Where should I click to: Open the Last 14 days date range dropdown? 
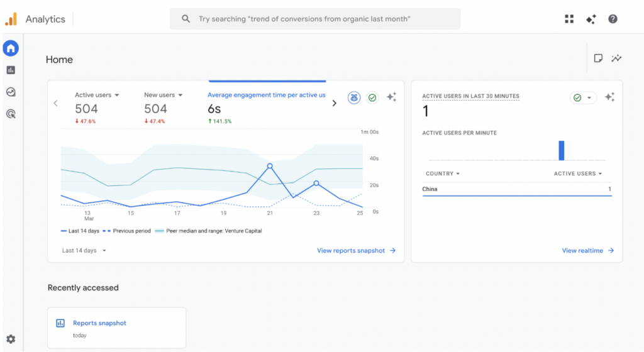[84, 251]
